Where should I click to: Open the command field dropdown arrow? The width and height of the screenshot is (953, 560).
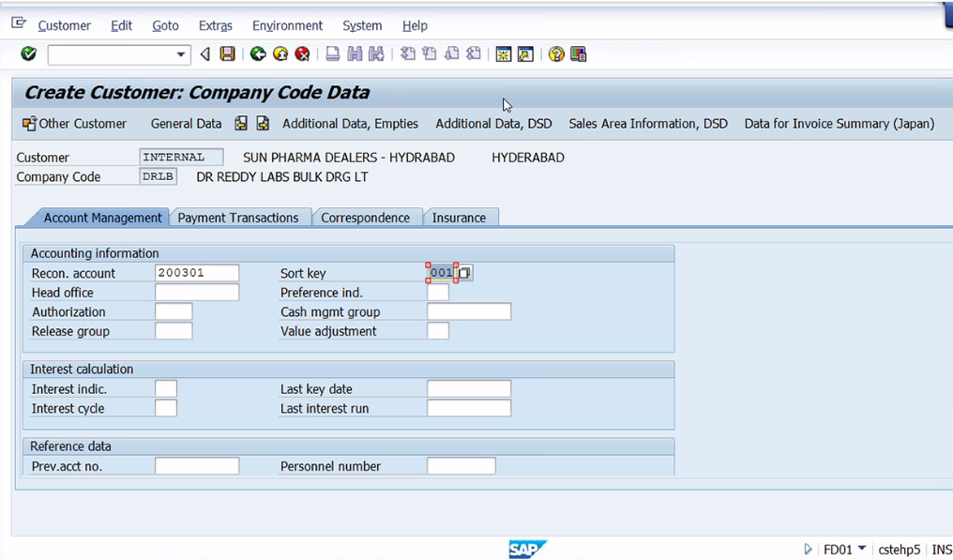[180, 54]
